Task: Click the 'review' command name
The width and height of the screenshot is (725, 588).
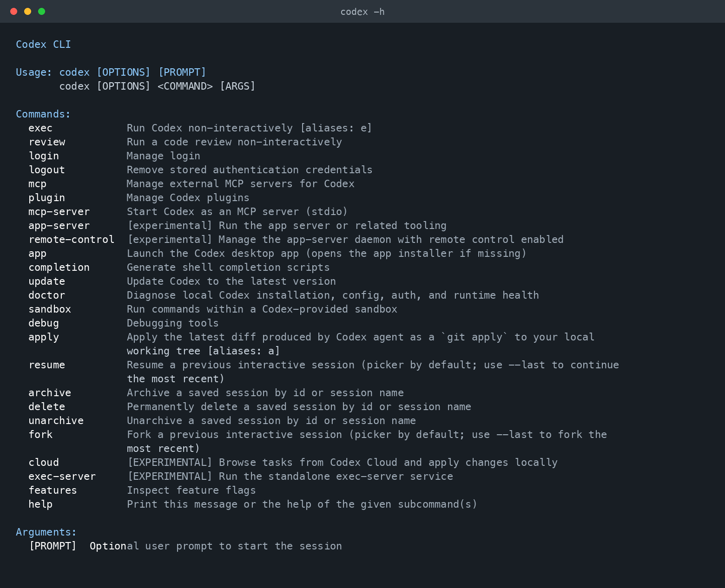Action: point(47,142)
